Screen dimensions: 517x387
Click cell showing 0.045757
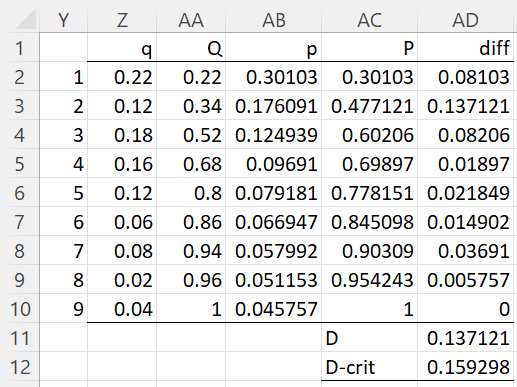click(274, 309)
